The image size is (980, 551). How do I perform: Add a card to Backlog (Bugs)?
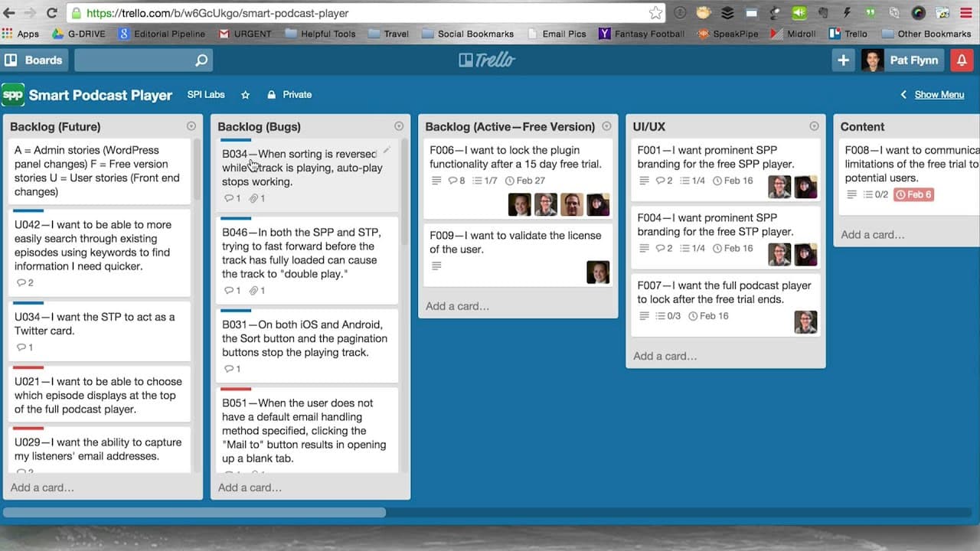(250, 487)
